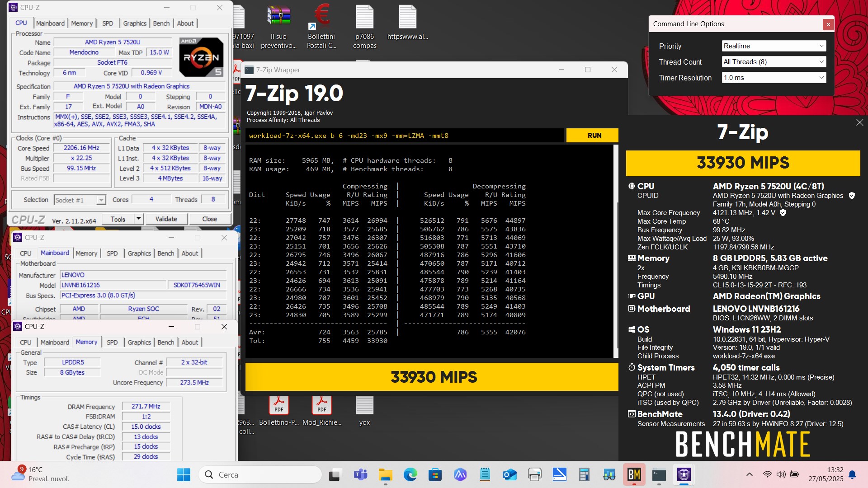Screen dimensions: 868x488
Task: Open the Timer Resolution dropdown
Action: point(774,78)
